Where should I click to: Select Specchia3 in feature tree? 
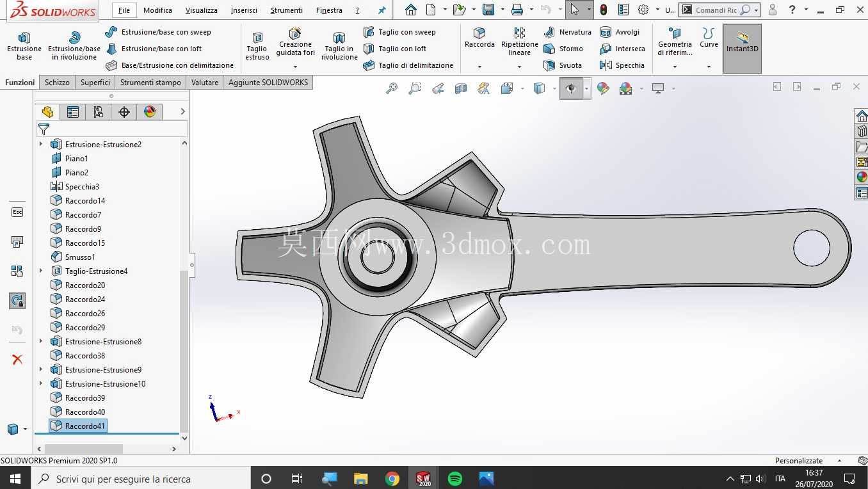click(x=75, y=186)
